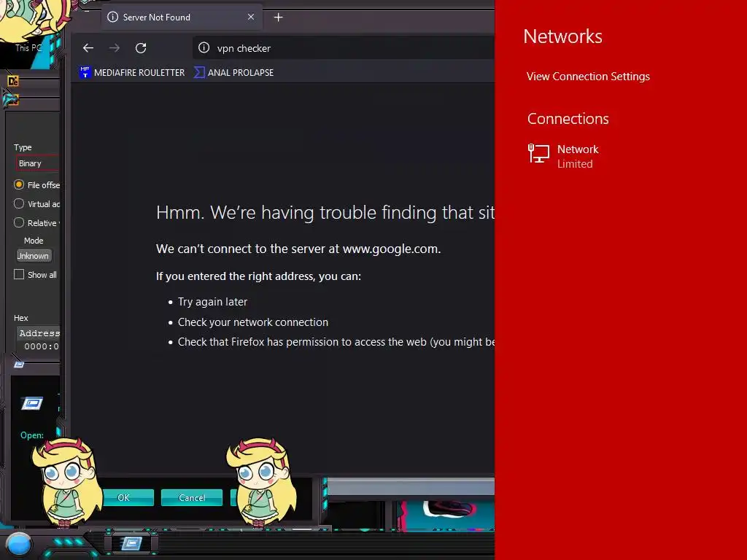Click the Networks panel heading
The height and width of the screenshot is (560, 747).
[562, 36]
